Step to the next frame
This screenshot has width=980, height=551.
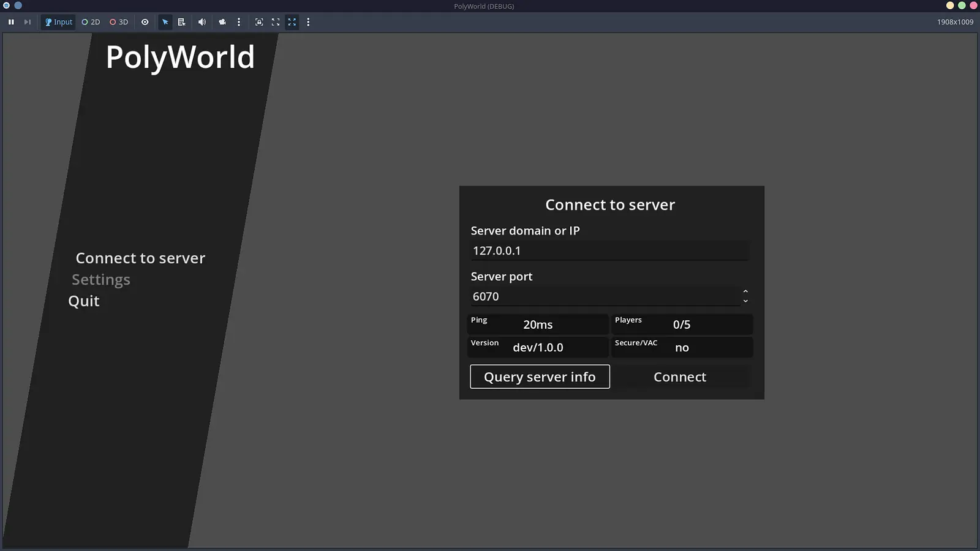coord(27,21)
